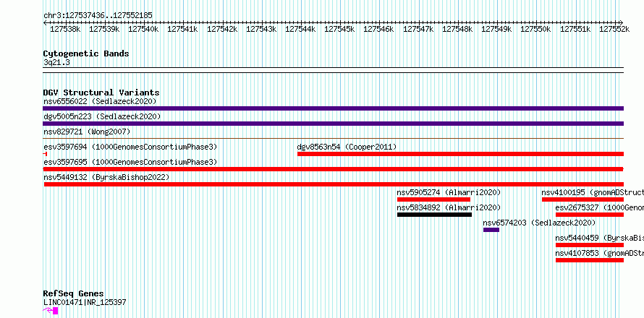
Task: Click the Cytogenetic Bands track title
Action: click(86, 53)
